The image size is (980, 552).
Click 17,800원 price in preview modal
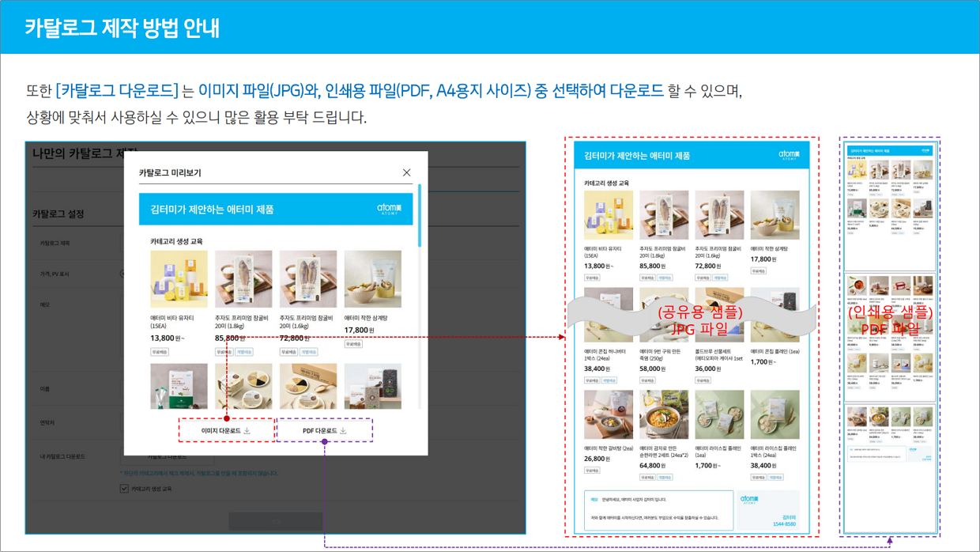click(x=359, y=330)
